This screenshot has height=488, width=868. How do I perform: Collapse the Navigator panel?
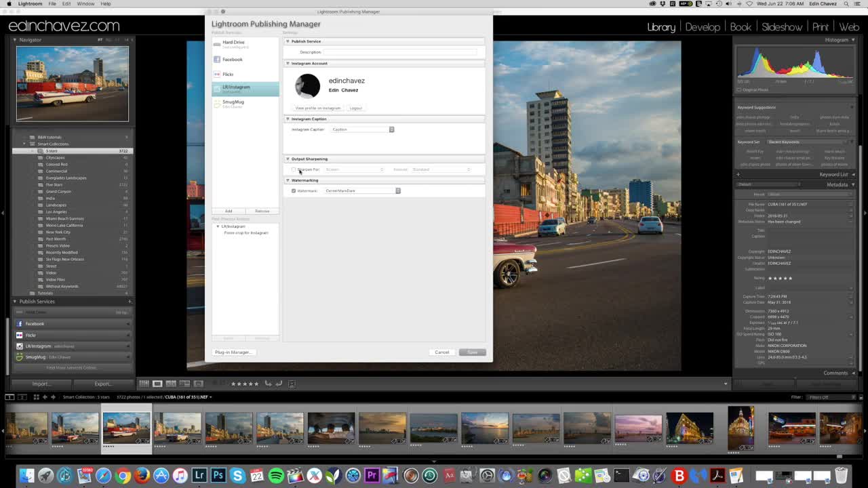(x=15, y=40)
